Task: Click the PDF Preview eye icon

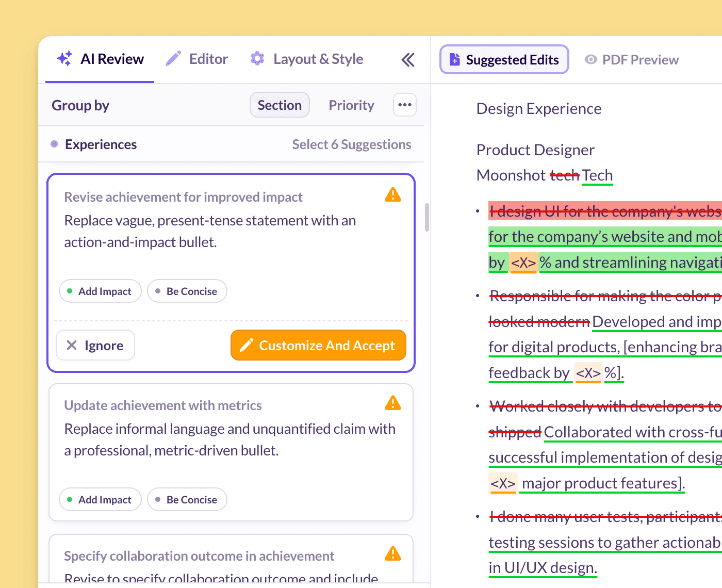Action: [x=590, y=59]
